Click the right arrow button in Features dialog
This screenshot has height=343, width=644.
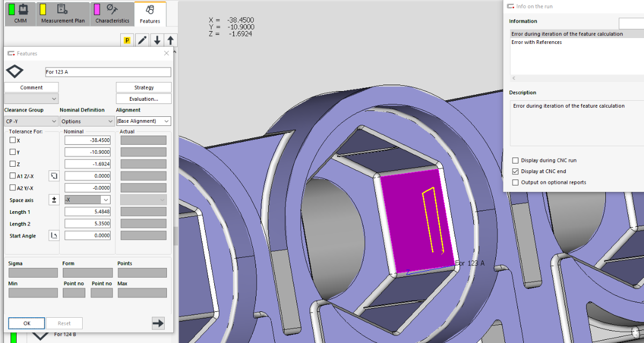(158, 323)
